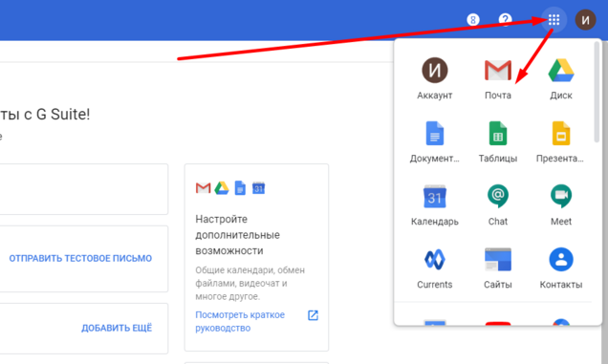Screen dimensions: 608x364
Task: Click the 'Общие календари, обмен файлами' description
Action: pyautogui.click(x=250, y=284)
